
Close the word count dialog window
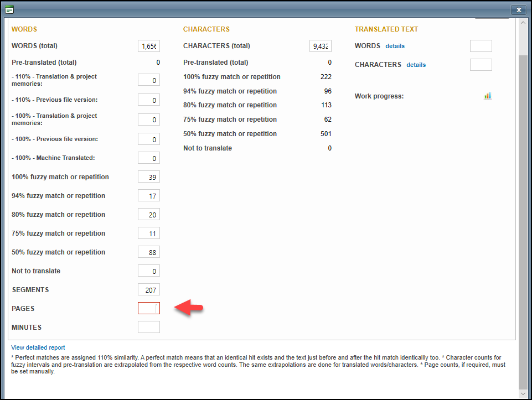518,9
